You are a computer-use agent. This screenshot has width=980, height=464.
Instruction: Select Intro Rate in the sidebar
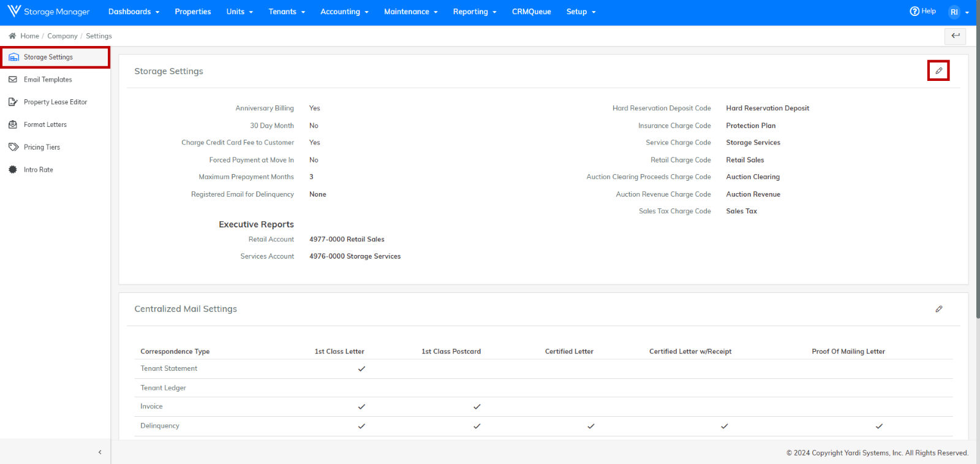click(x=39, y=170)
